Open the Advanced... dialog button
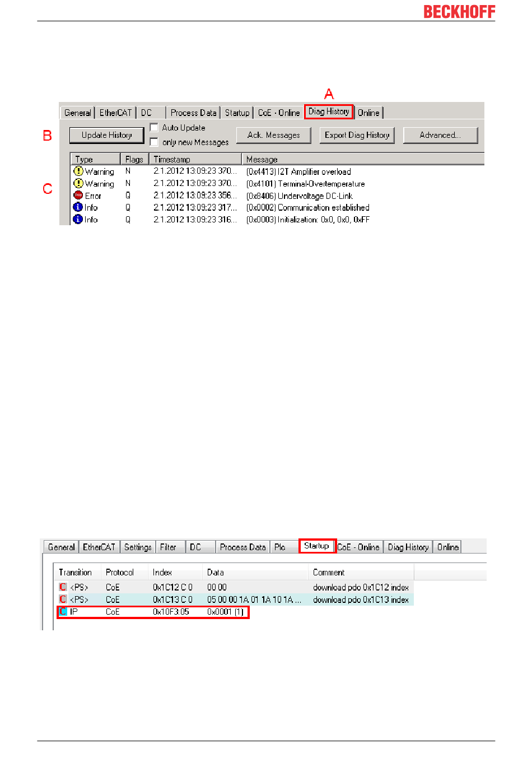The height and width of the screenshot is (767, 532). pos(440,135)
